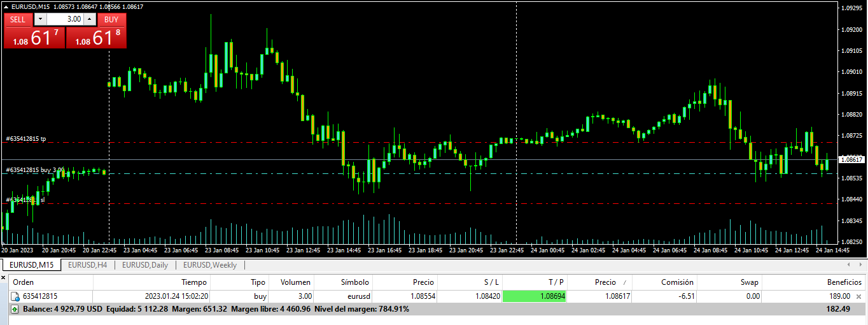The height and width of the screenshot is (325, 868).
Task: Sort orders by the Tiempo column header
Action: tap(193, 282)
